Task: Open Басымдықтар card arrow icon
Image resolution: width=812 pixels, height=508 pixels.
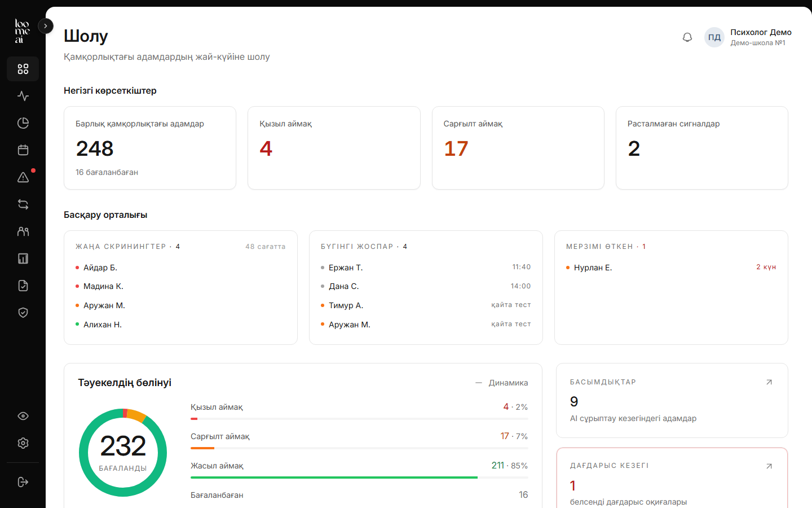Action: [769, 382]
